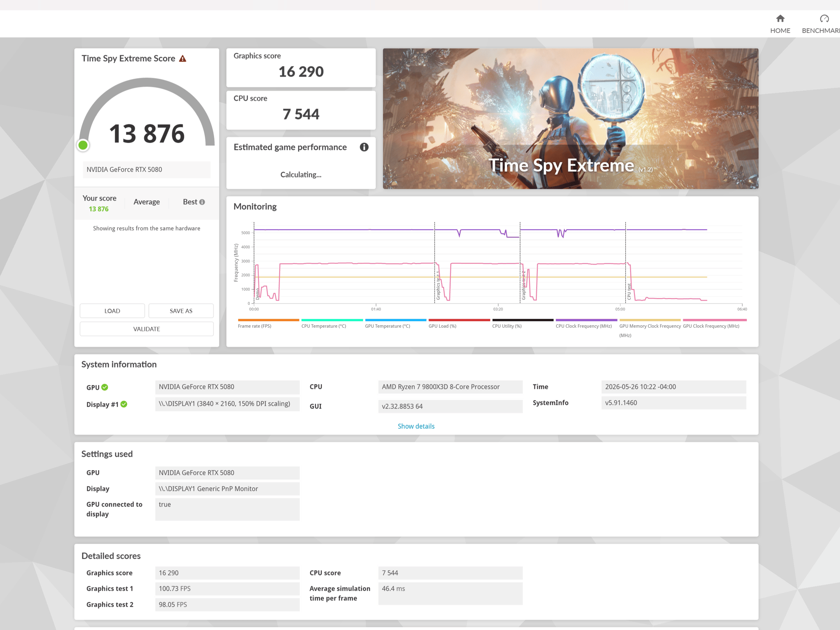The width and height of the screenshot is (840, 630).
Task: Select the Best score tab
Action: pos(194,202)
